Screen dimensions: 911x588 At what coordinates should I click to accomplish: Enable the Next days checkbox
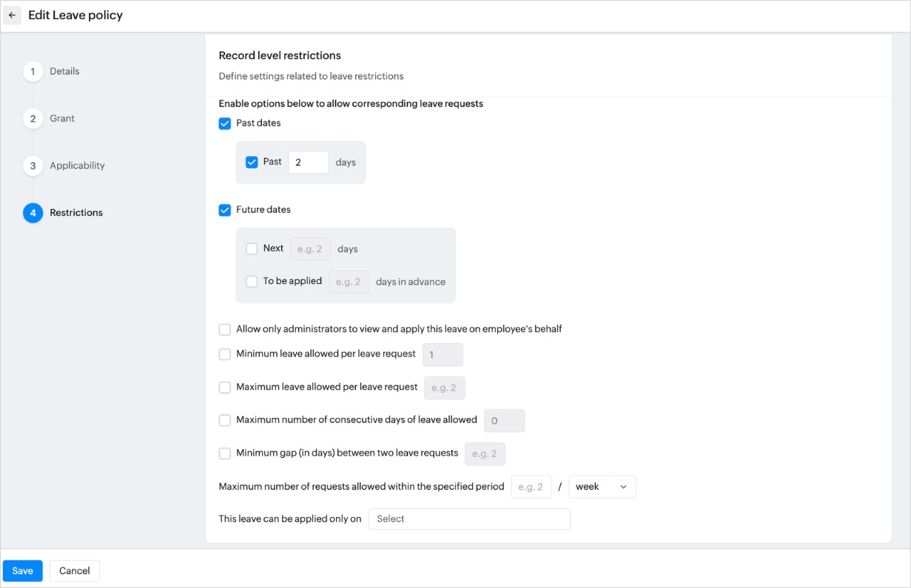click(252, 249)
